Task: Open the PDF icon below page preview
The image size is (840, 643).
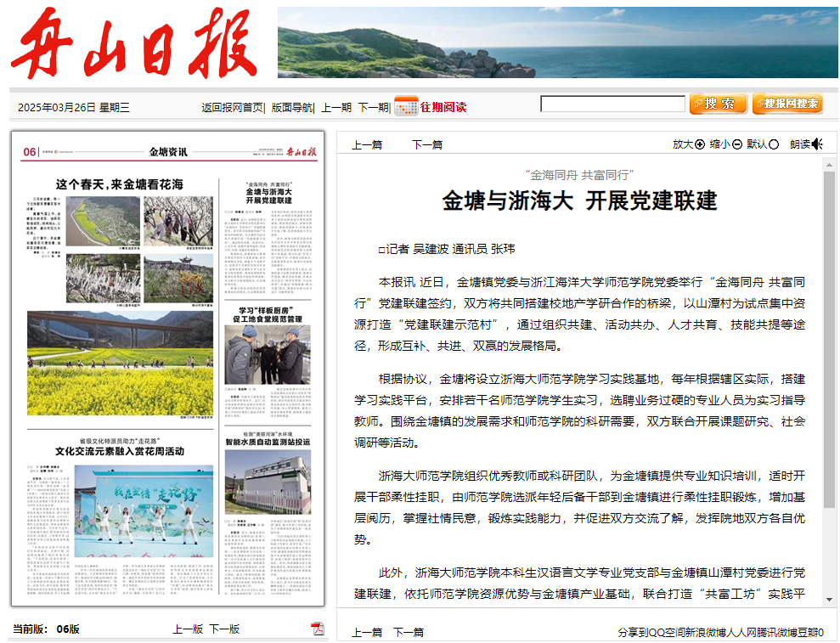Action: point(318,629)
